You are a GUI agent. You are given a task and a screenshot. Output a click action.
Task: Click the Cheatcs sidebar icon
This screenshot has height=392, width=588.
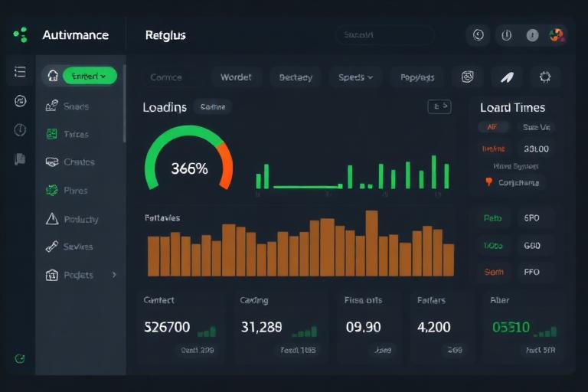click(x=52, y=162)
